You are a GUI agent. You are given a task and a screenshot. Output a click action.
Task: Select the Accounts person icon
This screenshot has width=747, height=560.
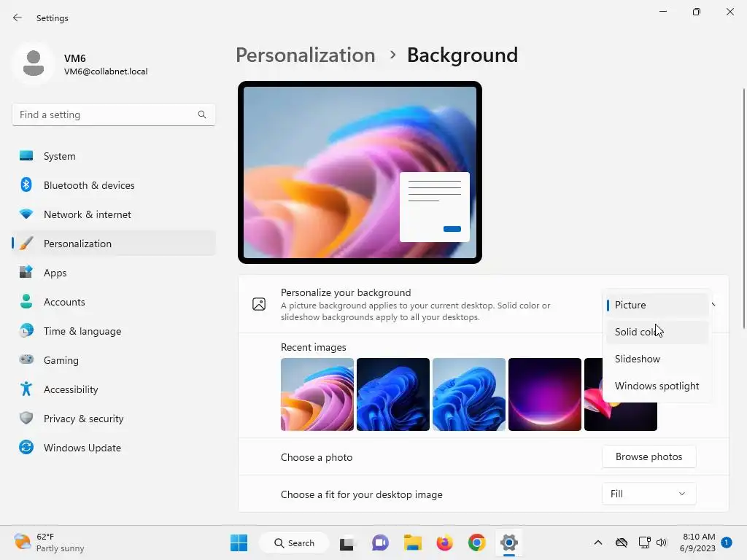click(x=26, y=301)
